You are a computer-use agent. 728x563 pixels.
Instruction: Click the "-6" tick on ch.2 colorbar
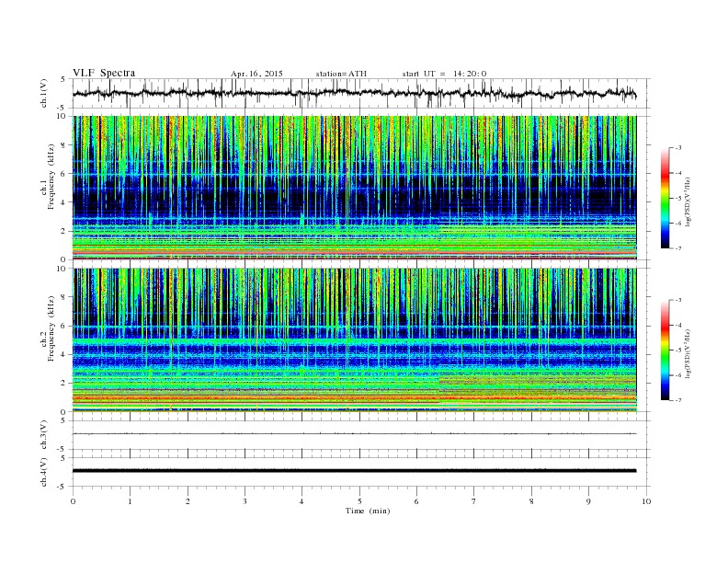coord(678,375)
